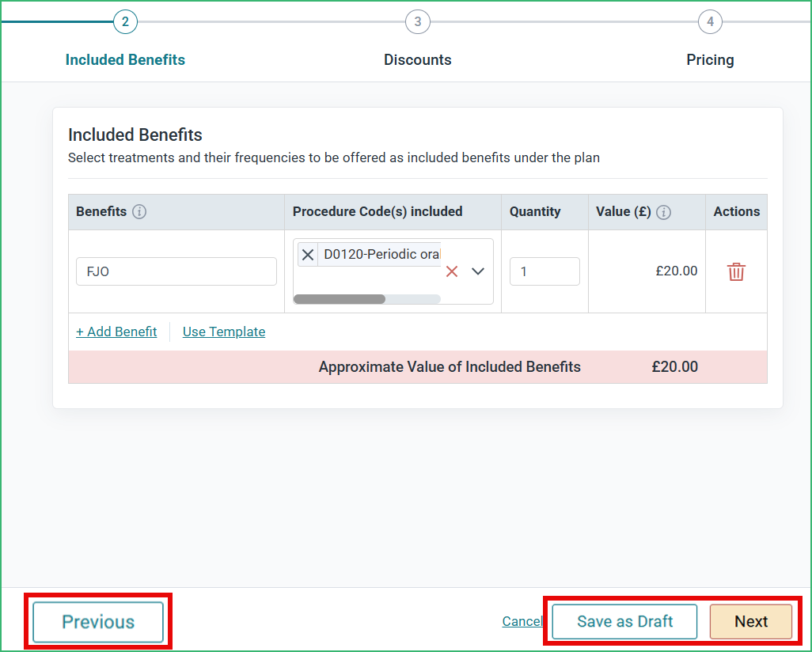This screenshot has height=652, width=812.
Task: Click the £20.00 value in FJO row
Action: tap(677, 271)
